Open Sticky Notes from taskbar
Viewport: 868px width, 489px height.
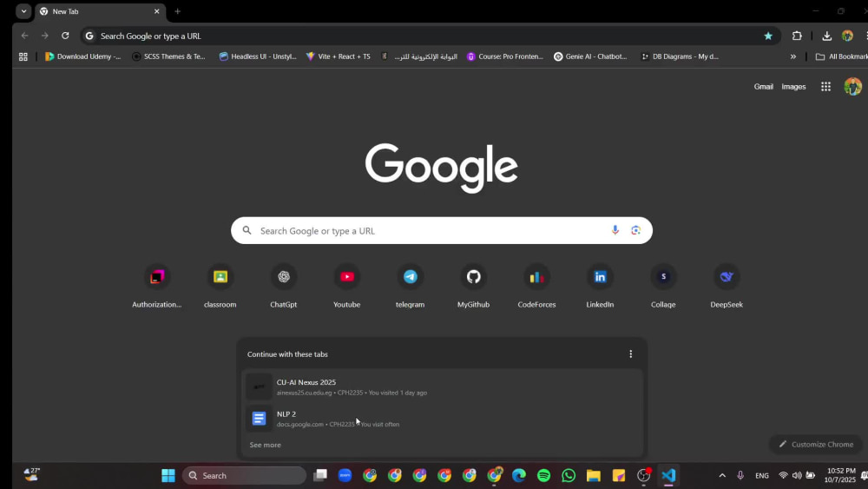(x=618, y=475)
